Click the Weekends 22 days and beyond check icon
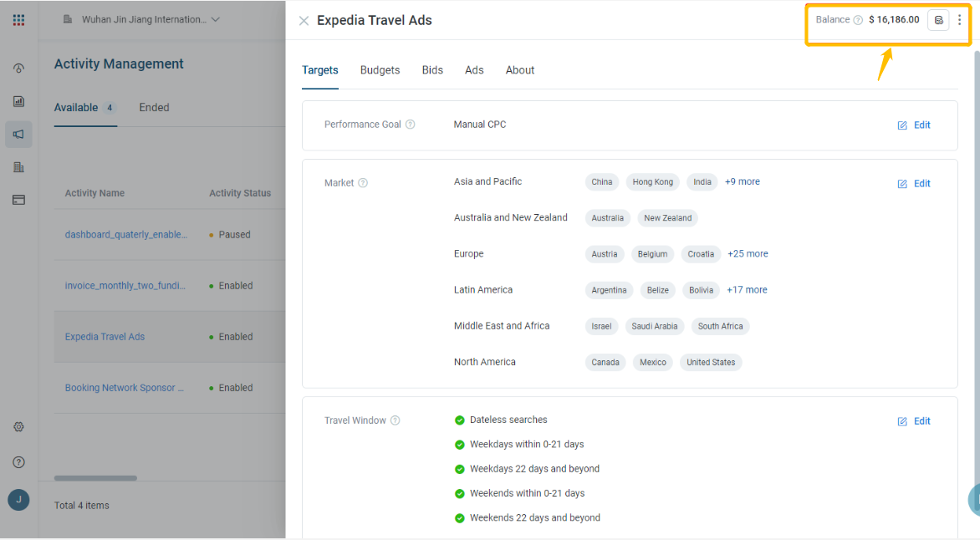 pos(459,518)
